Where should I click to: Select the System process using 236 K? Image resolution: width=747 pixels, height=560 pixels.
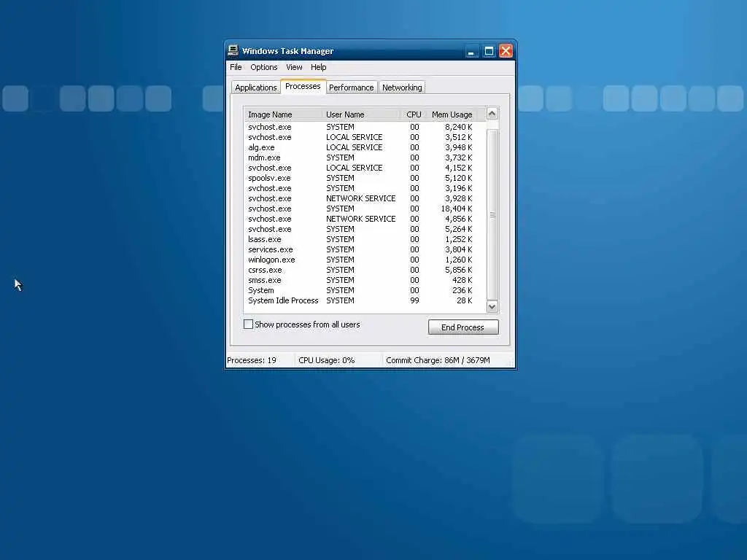point(360,290)
